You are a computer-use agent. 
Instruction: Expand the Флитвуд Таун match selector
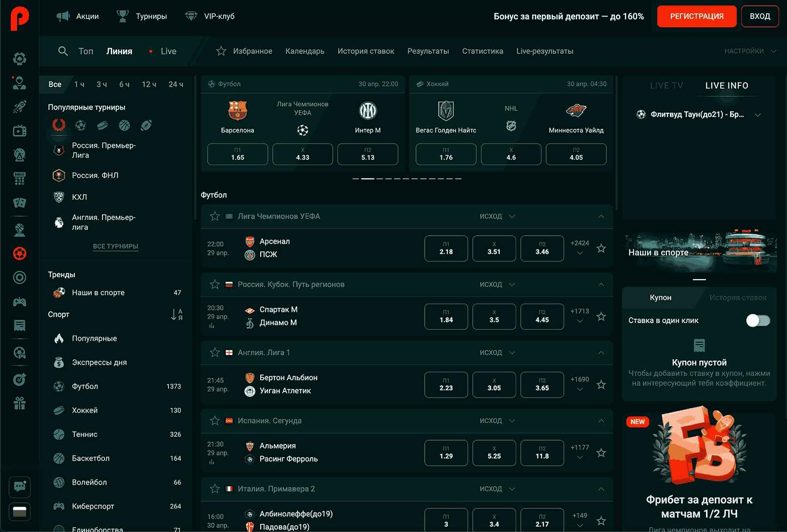(x=758, y=115)
